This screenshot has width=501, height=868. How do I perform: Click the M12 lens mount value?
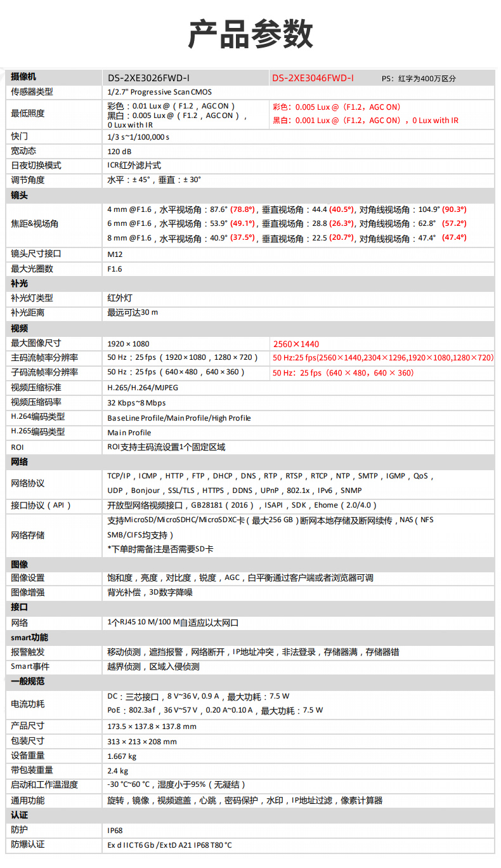(x=115, y=254)
